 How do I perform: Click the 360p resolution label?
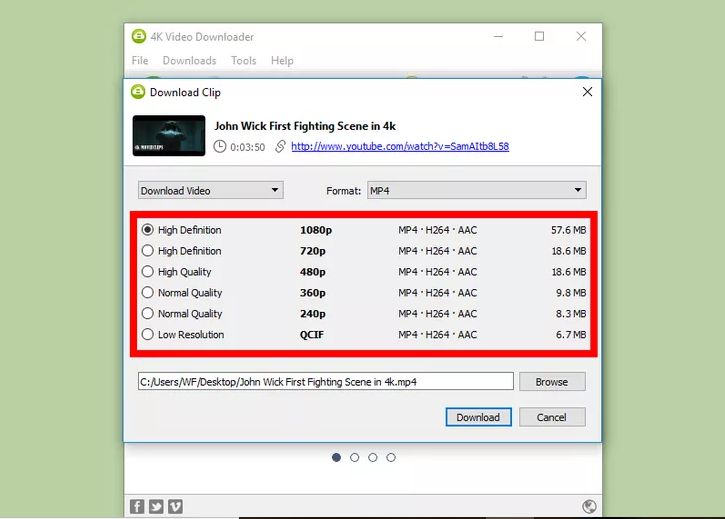click(x=313, y=293)
